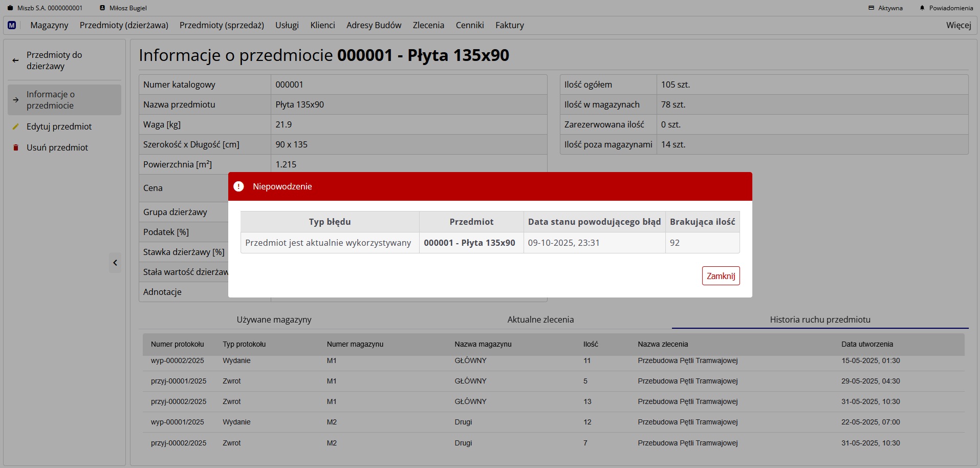Close the error dialog with Zamknij
This screenshot has height=468, width=980.
tap(721, 276)
